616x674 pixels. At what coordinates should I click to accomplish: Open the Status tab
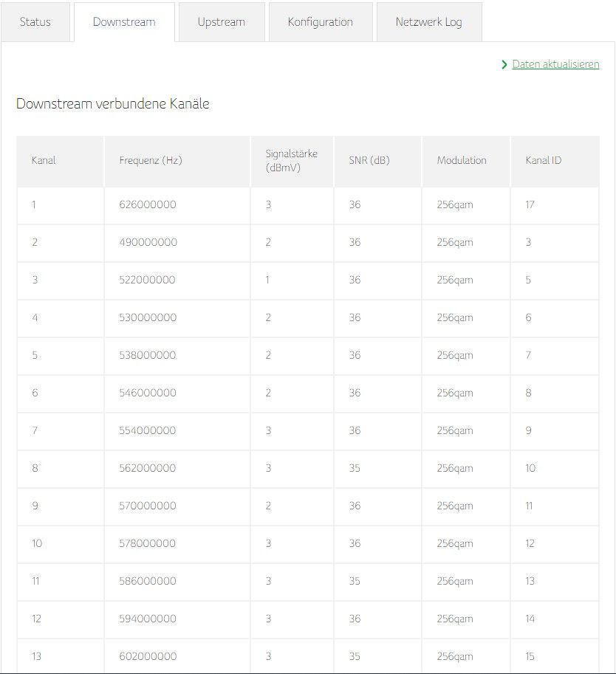coord(35,22)
